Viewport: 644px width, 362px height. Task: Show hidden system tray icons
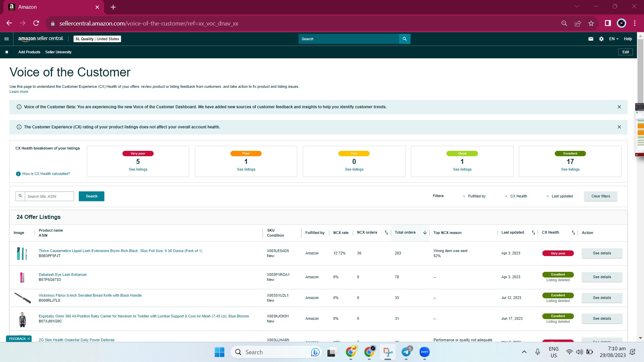[524, 352]
